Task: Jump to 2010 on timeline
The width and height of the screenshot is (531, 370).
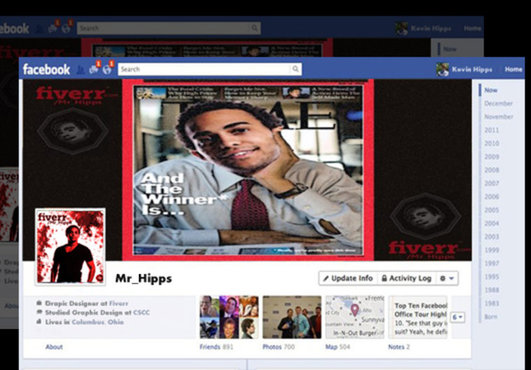Action: tap(491, 143)
